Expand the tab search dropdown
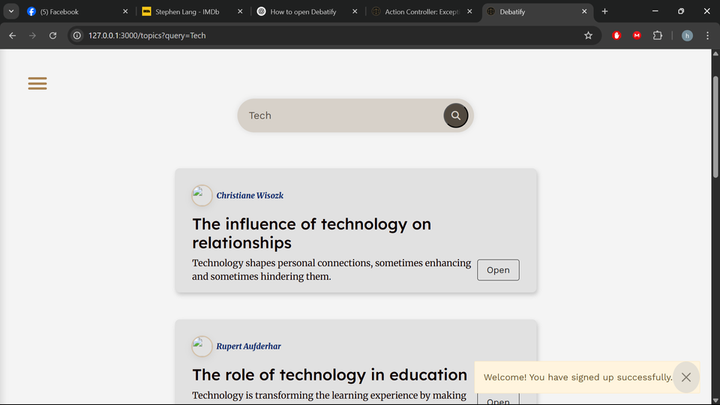The width and height of the screenshot is (720, 405). (x=11, y=11)
